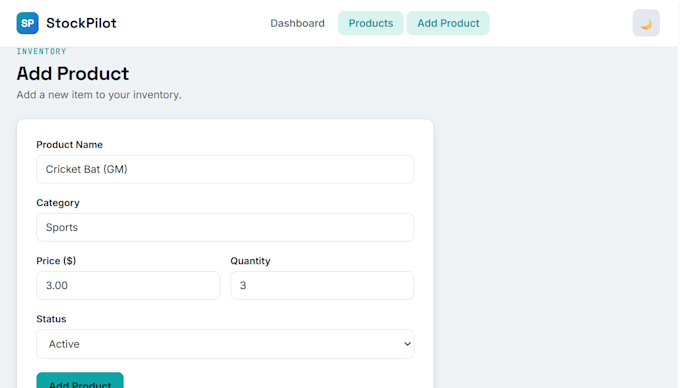Image resolution: width=680 pixels, height=388 pixels.
Task: Click the Product Name label
Action: coord(69,144)
